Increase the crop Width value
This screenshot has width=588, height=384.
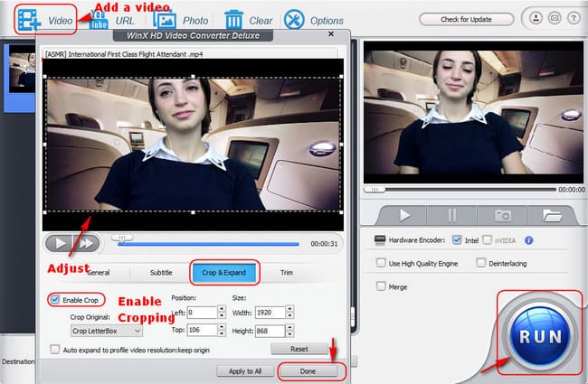click(x=289, y=309)
